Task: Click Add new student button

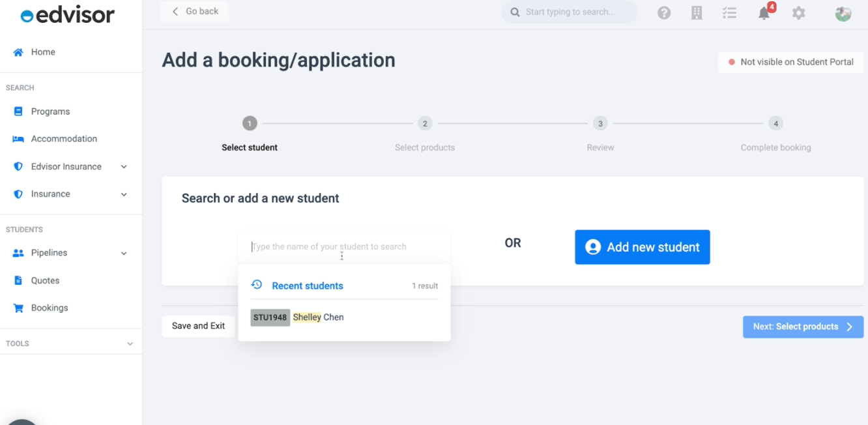Action: tap(643, 247)
